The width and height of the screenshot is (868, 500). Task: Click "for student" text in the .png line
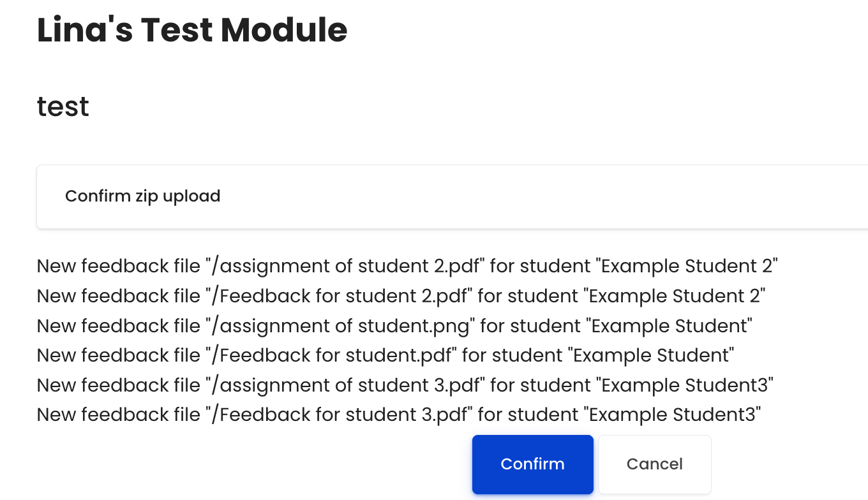pos(531,326)
